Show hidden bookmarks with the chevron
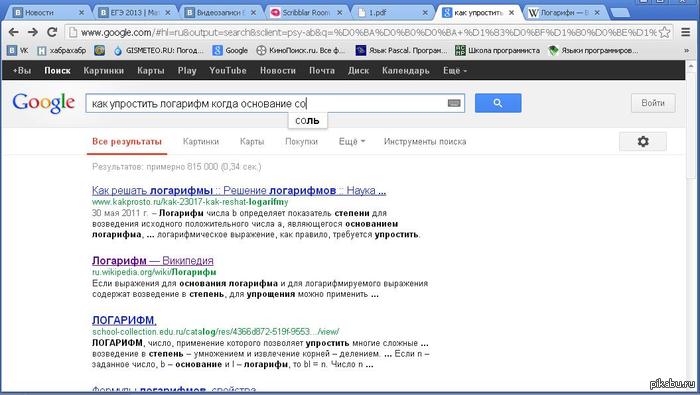 pyautogui.click(x=687, y=51)
